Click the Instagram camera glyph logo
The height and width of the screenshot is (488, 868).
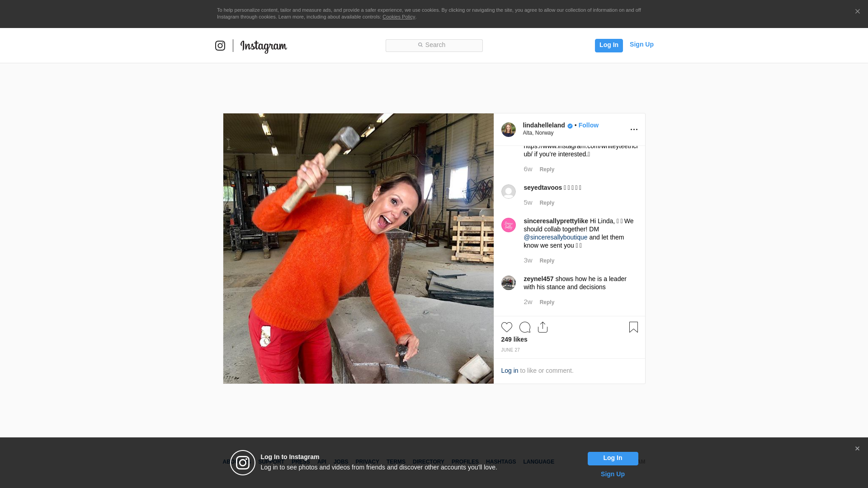tap(220, 46)
